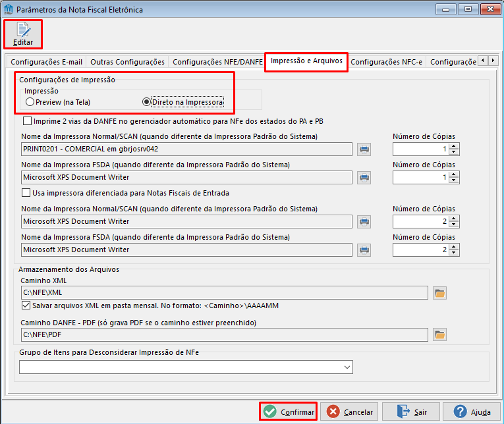The image size is (504, 424).
Task: Click the Sair button
Action: (411, 411)
